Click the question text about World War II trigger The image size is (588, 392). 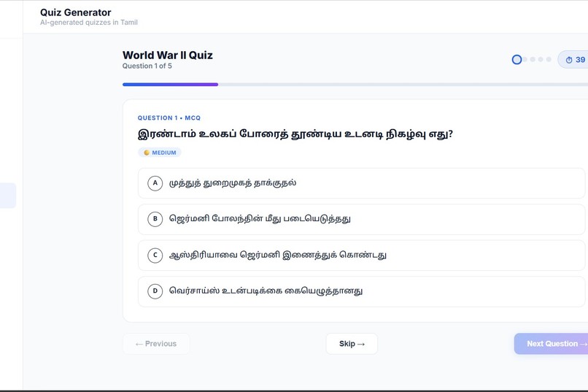point(295,134)
